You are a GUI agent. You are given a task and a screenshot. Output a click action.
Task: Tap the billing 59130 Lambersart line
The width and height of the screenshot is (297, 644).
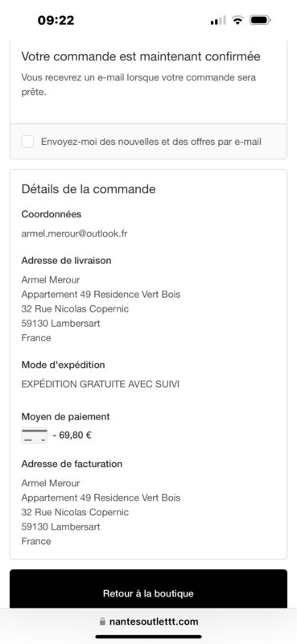tap(61, 526)
